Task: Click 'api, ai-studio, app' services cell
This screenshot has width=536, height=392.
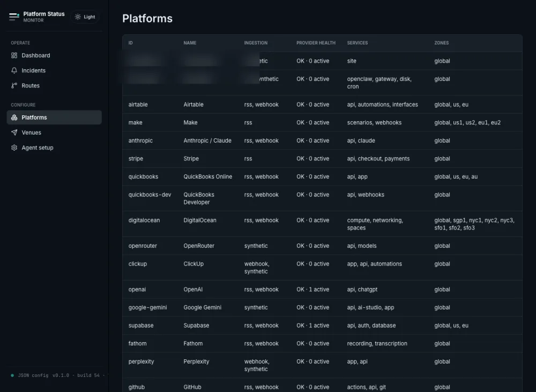Action: (x=370, y=307)
